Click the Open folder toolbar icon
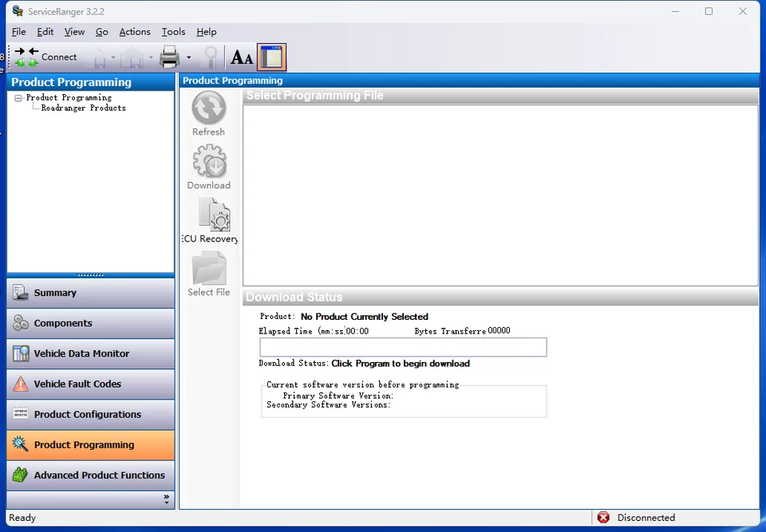Screen dimensions: 766x532 click(132, 57)
